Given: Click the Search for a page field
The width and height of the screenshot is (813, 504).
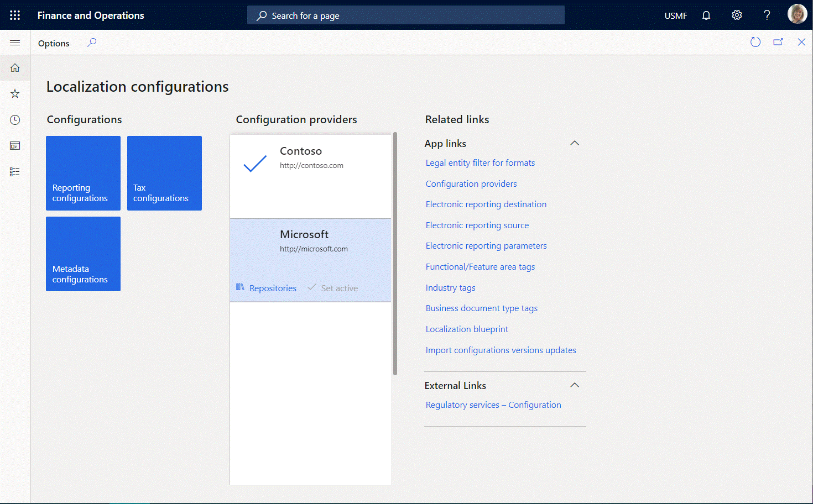Looking at the screenshot, I should (x=405, y=15).
